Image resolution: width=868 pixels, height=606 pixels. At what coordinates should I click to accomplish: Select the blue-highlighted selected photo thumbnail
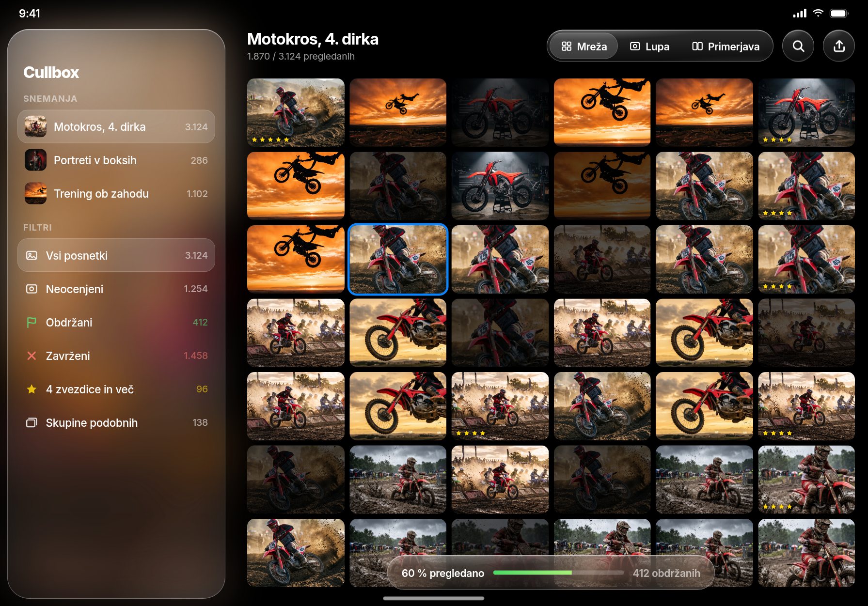click(x=398, y=259)
